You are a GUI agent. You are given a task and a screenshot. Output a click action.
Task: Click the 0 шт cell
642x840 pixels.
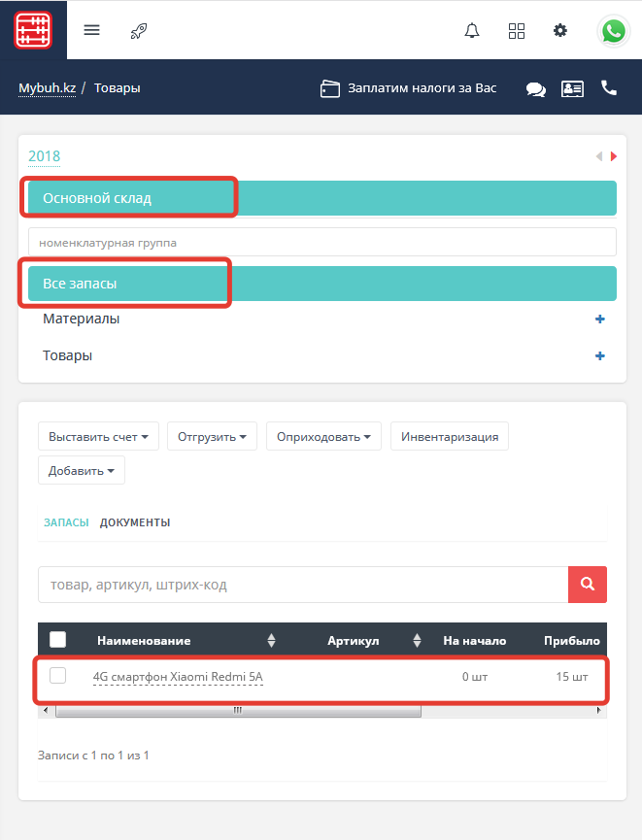[475, 677]
